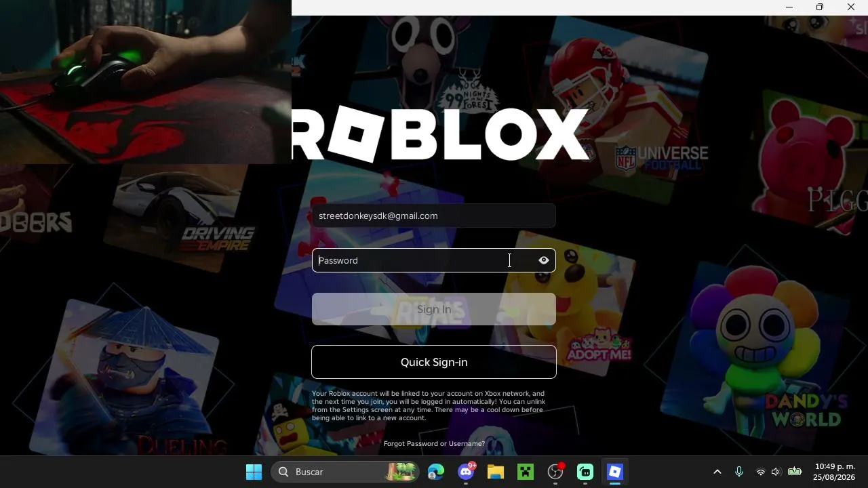This screenshot has width=868, height=488.
Task: Select the Roblox taskbar icon
Action: [615, 472]
